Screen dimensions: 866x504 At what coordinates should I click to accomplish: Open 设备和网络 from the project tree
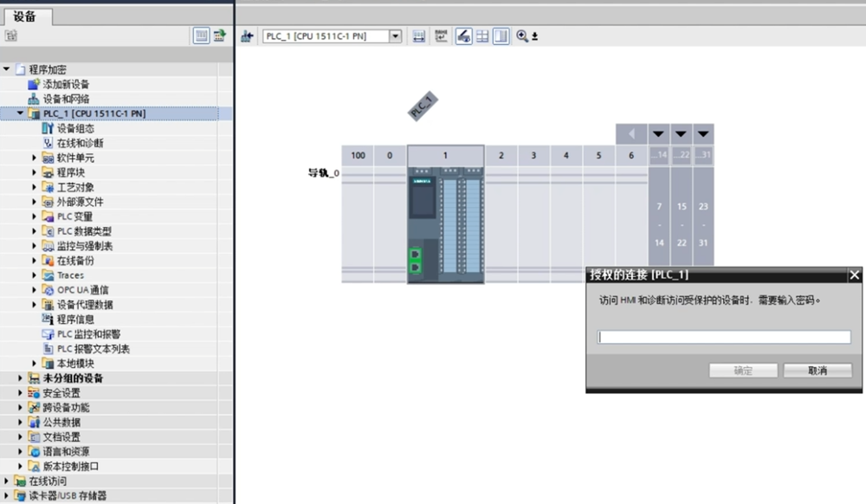click(x=66, y=99)
